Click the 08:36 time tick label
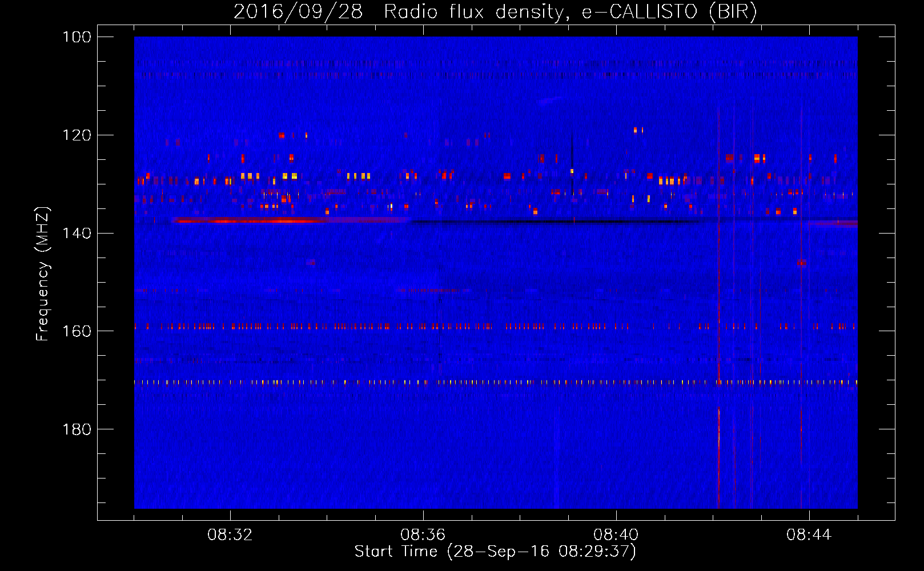This screenshot has width=924, height=571. (x=423, y=535)
